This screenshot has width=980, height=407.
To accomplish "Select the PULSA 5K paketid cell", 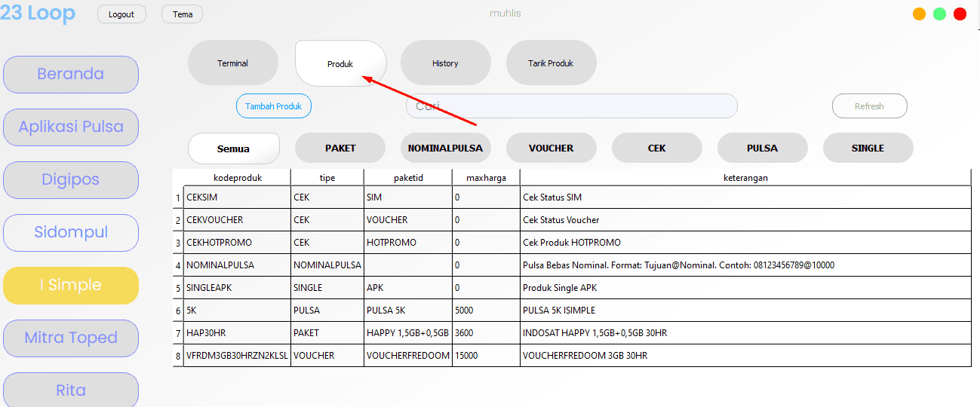I will (408, 311).
